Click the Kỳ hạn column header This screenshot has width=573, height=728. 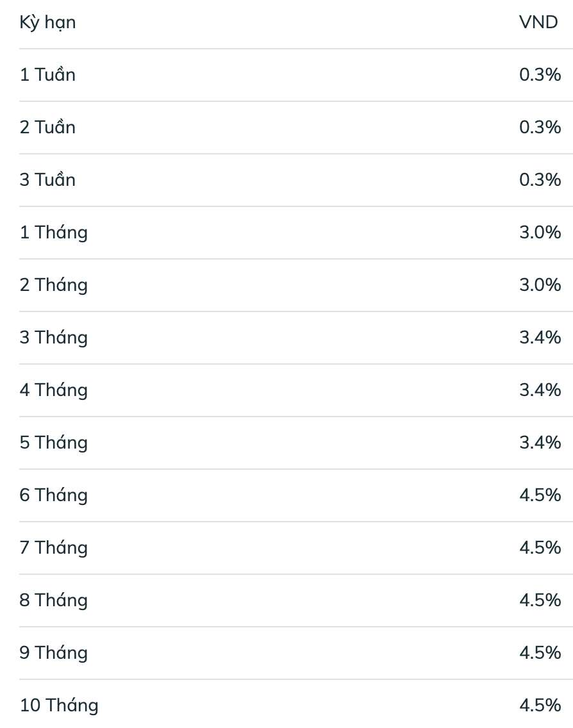tap(47, 22)
